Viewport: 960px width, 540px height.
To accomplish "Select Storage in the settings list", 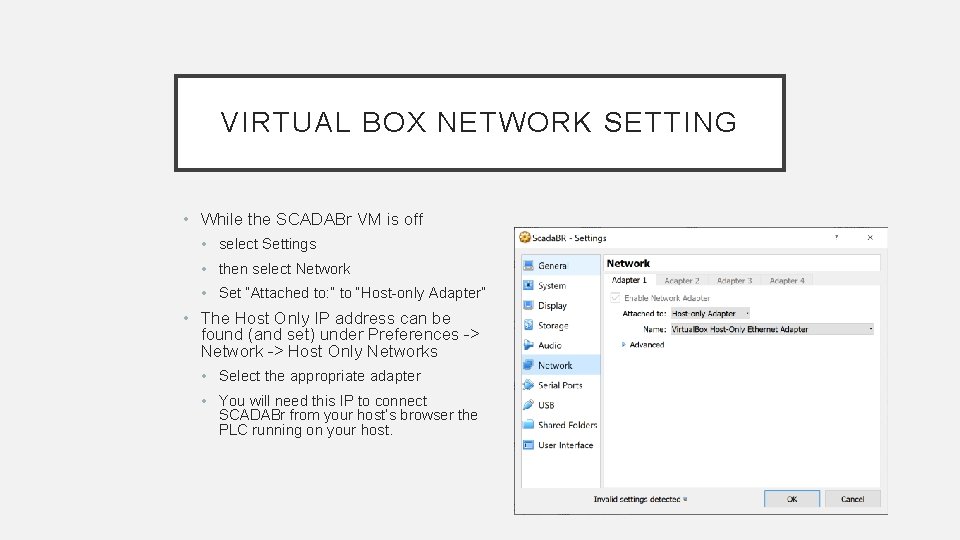I will [561, 325].
